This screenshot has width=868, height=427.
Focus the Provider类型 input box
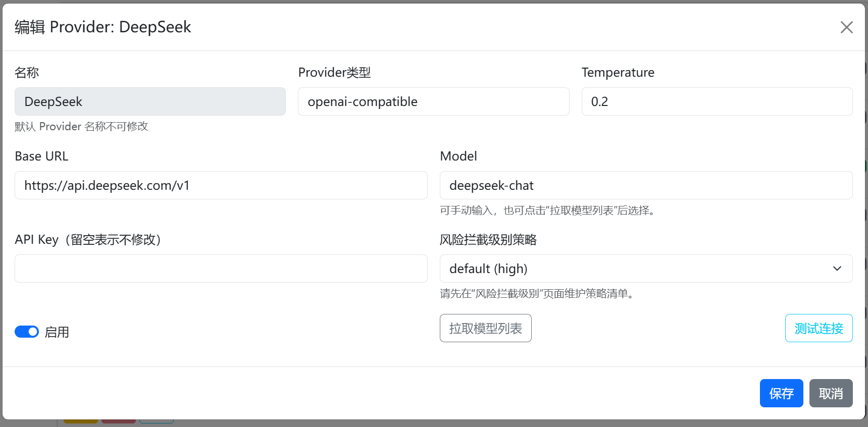tap(433, 101)
